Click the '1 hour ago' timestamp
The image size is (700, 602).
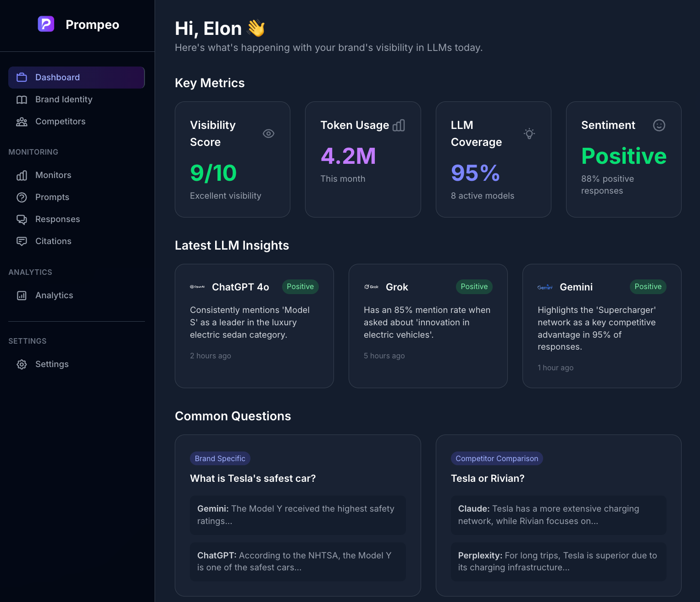click(x=556, y=368)
